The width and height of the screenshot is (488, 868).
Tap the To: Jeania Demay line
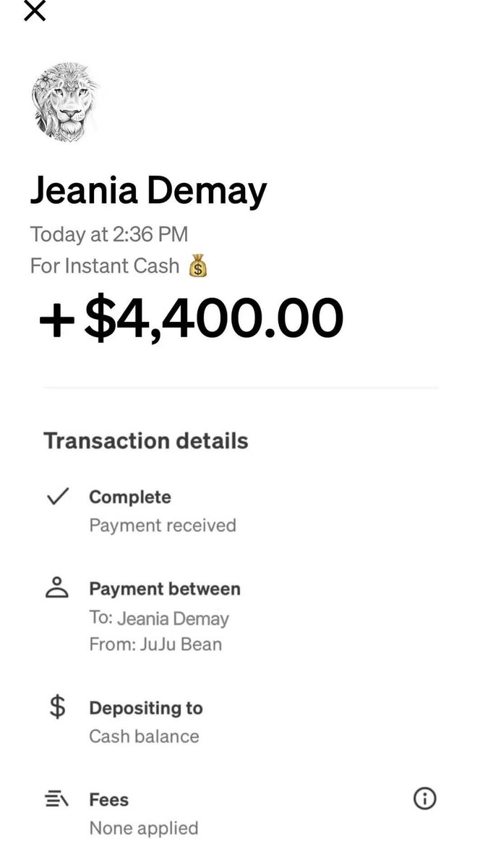(159, 618)
